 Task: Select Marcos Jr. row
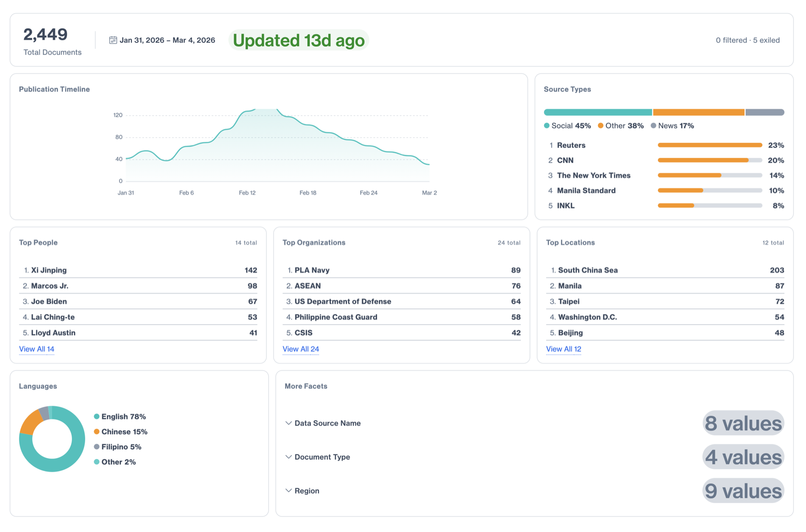click(138, 286)
